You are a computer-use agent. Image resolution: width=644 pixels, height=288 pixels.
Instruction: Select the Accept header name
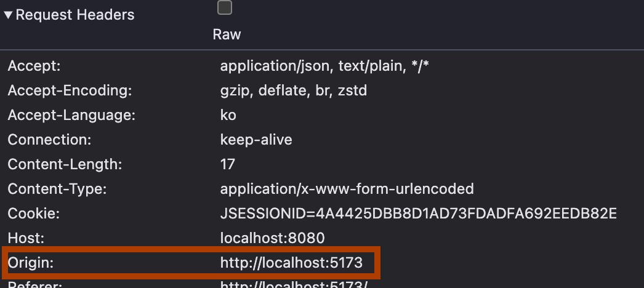tap(34, 66)
